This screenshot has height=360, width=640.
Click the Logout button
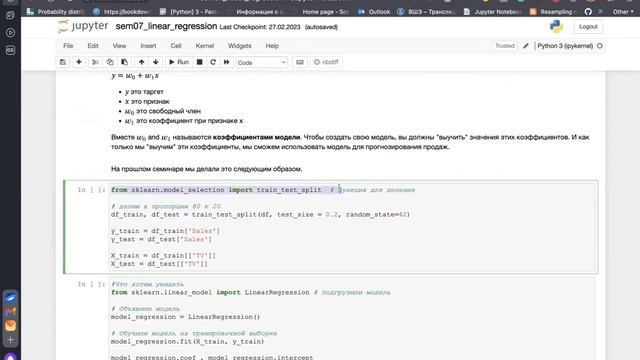click(x=588, y=27)
